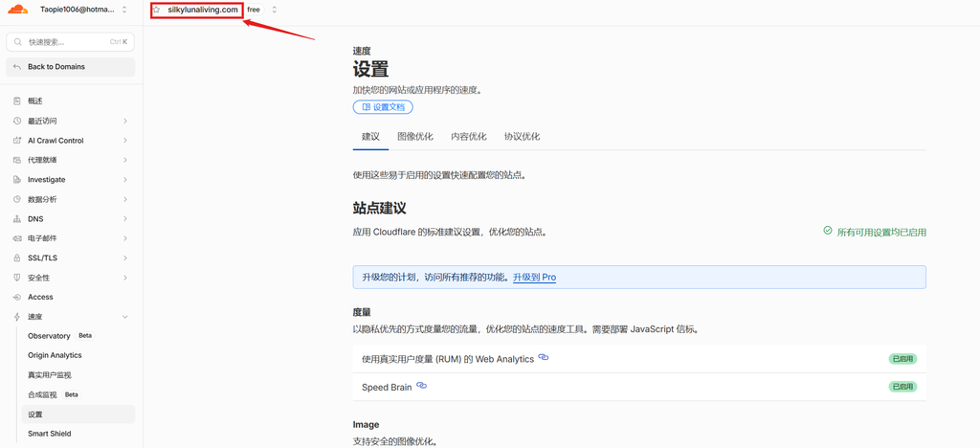Screen dimensions: 980x448
Task: Click the Back to Domains arrow icon
Action: point(17,67)
